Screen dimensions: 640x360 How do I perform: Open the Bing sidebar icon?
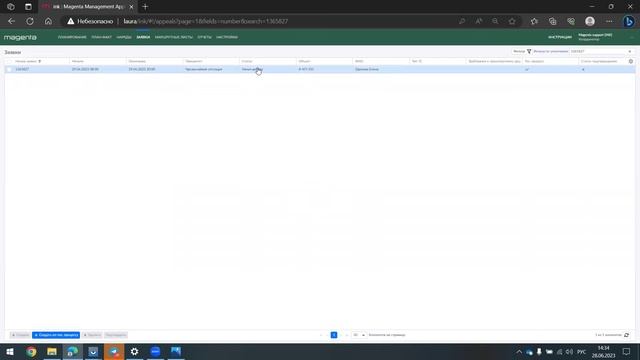629,21
